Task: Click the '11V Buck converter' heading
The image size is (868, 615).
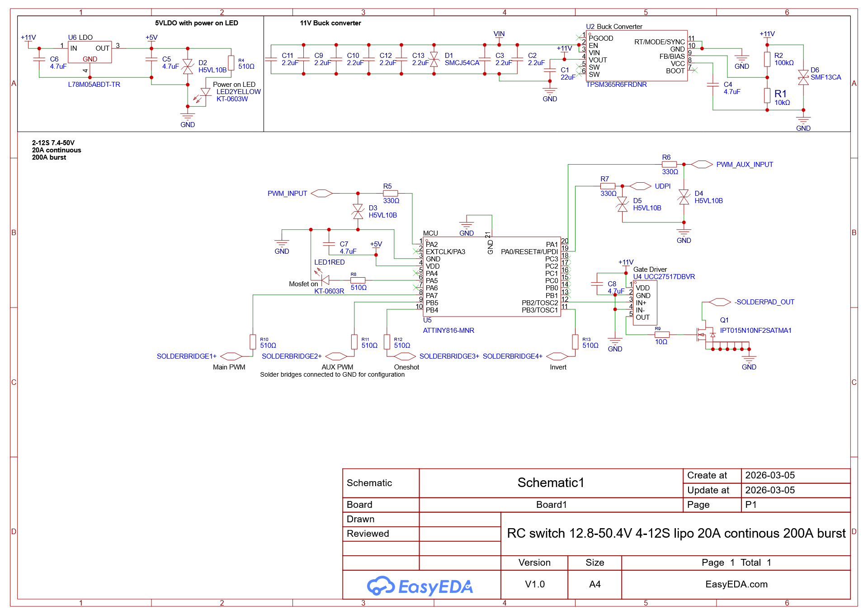Action: click(330, 23)
